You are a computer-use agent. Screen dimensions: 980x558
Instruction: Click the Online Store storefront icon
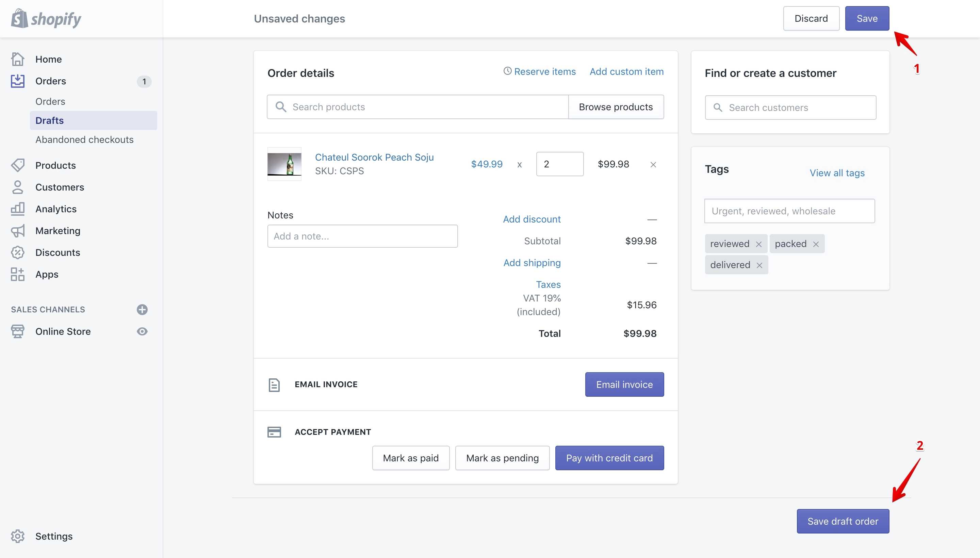(18, 331)
